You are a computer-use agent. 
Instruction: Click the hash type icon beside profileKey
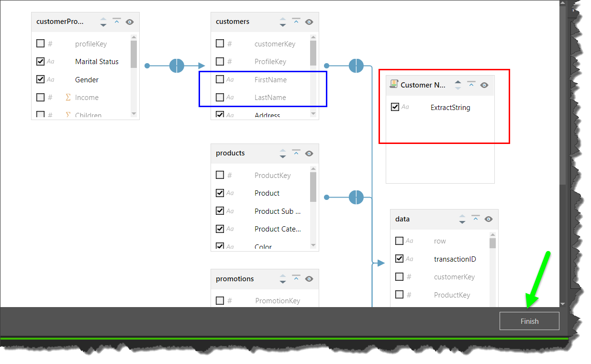coord(50,44)
